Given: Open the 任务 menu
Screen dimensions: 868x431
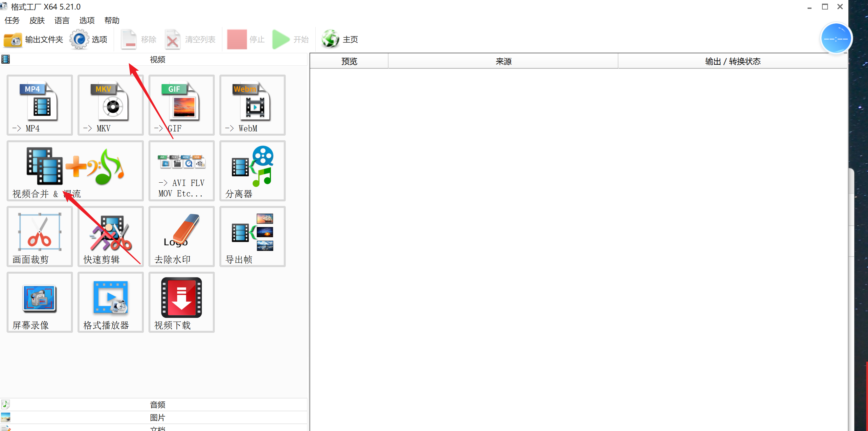Looking at the screenshot, I should (x=12, y=21).
